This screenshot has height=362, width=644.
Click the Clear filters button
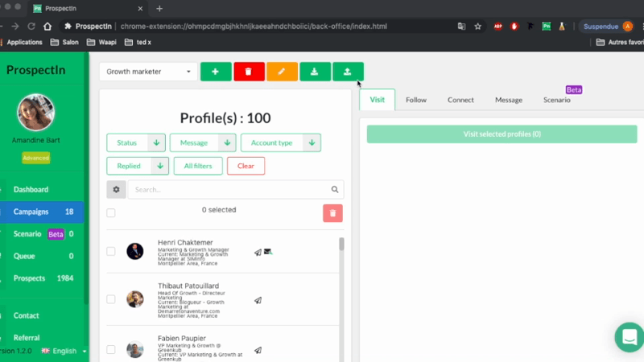click(x=246, y=166)
